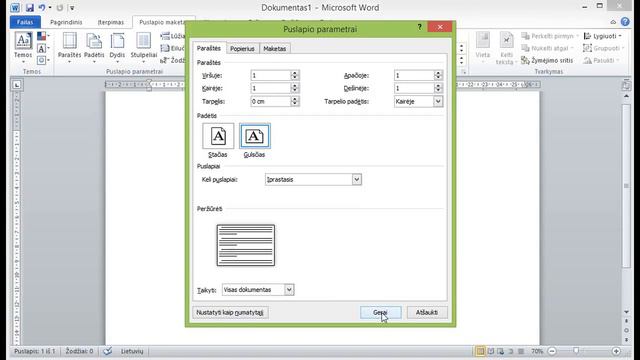Click the ruler tab selector button

click(x=17, y=85)
